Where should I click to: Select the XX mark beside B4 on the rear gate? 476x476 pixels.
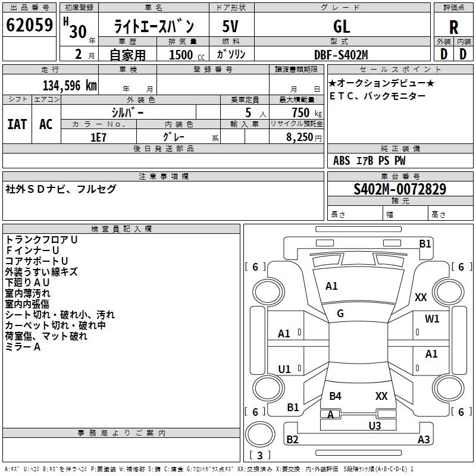(x=381, y=396)
